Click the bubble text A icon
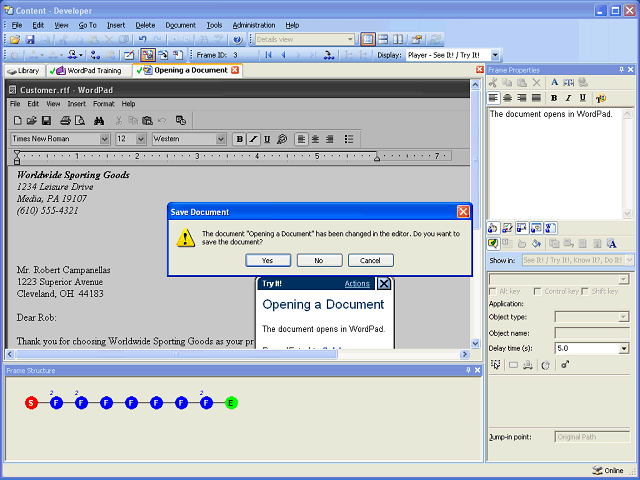640x480 pixels. click(611, 244)
